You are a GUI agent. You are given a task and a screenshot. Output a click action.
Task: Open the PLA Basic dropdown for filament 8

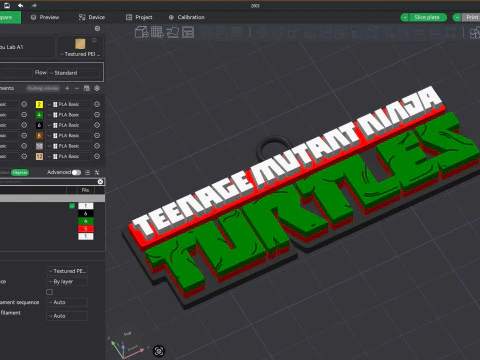[69, 136]
